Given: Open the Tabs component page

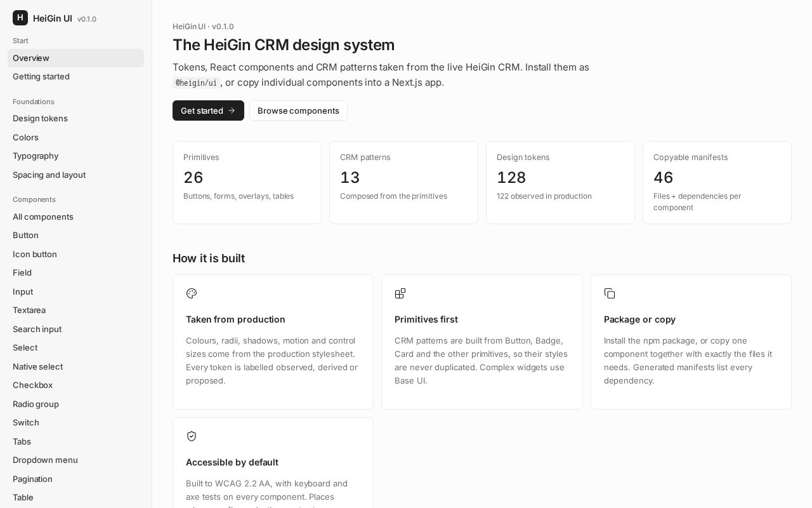Looking at the screenshot, I should (x=75, y=441).
